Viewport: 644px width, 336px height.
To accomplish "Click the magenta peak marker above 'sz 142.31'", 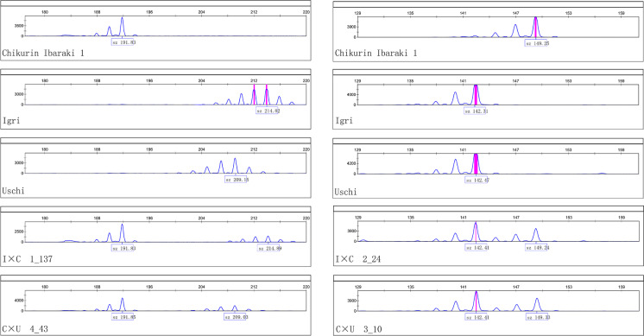I will [x=476, y=94].
